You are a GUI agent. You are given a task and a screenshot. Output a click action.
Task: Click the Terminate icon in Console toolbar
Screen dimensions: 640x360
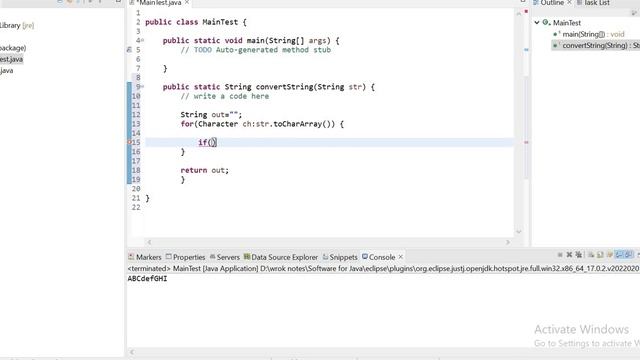[x=560, y=255]
